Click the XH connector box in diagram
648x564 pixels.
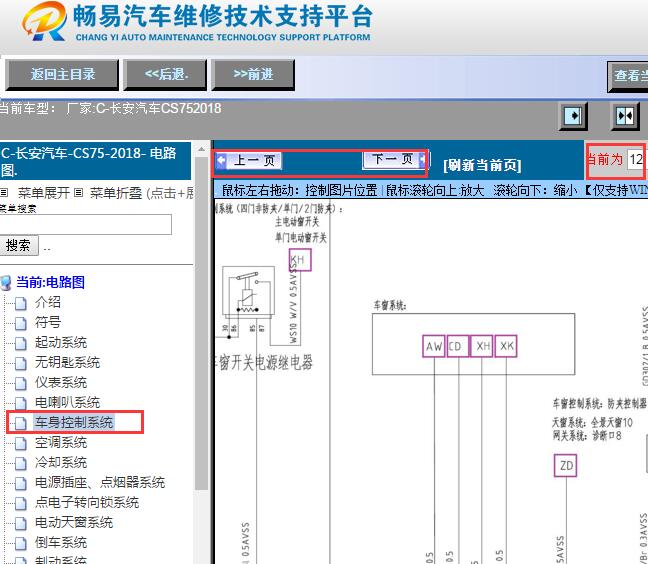482,346
